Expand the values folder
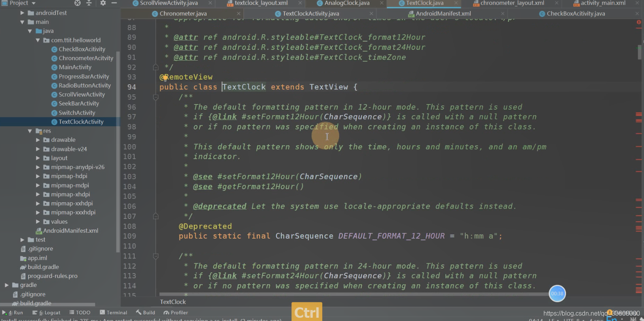Image resolution: width=644 pixels, height=321 pixels. click(38, 222)
